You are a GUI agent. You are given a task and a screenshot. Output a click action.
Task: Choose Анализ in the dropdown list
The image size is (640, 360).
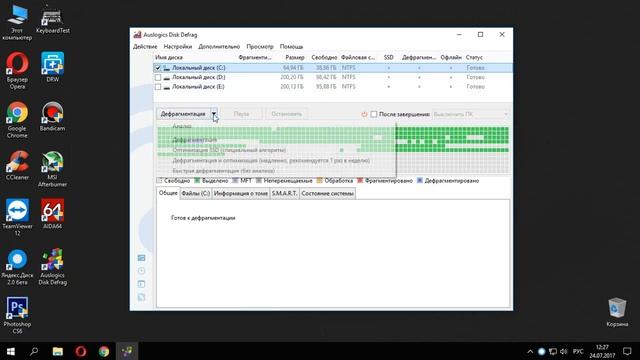(x=182, y=126)
